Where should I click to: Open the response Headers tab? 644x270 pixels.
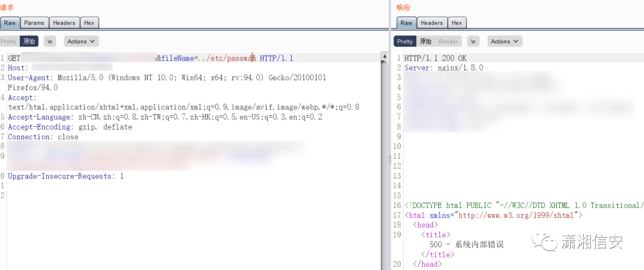tap(432, 23)
